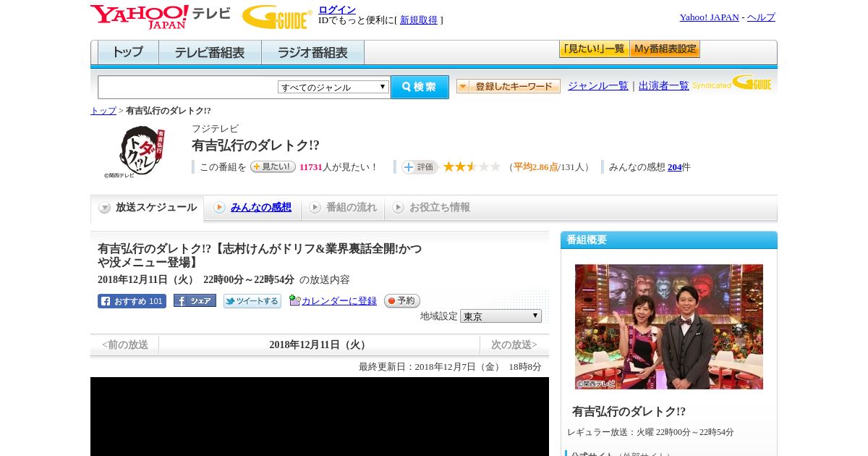The width and height of the screenshot is (868, 456).
Task: Go to <前の放送 previous broadcast
Action: pyautogui.click(x=125, y=345)
